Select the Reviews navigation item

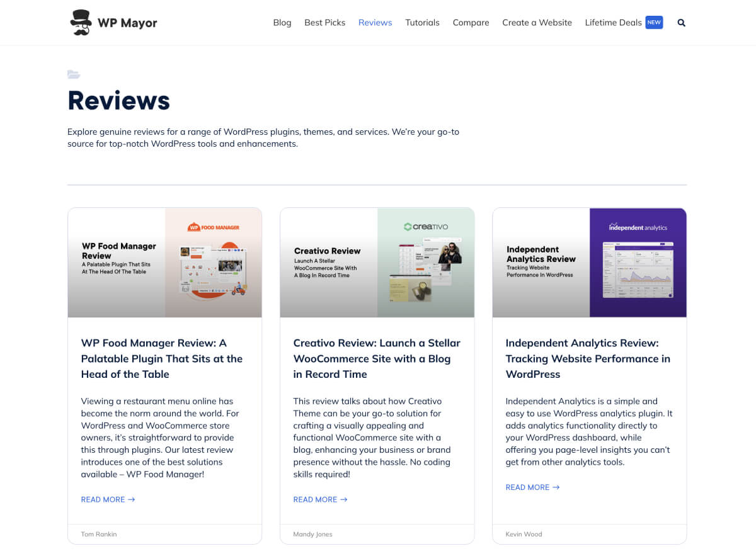375,23
